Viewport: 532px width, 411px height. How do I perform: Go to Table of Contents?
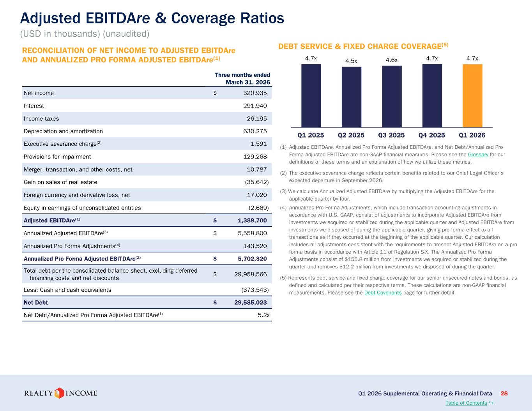pos(466,403)
